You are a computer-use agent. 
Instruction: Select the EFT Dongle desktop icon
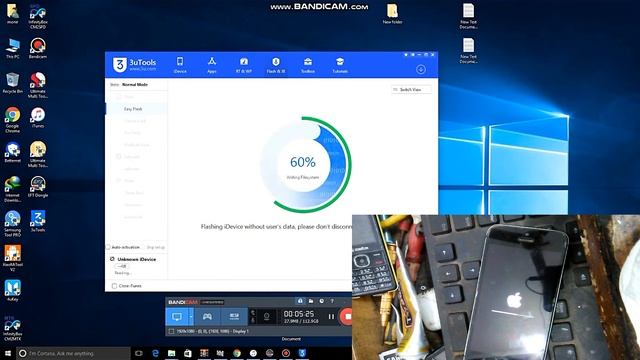[38, 187]
